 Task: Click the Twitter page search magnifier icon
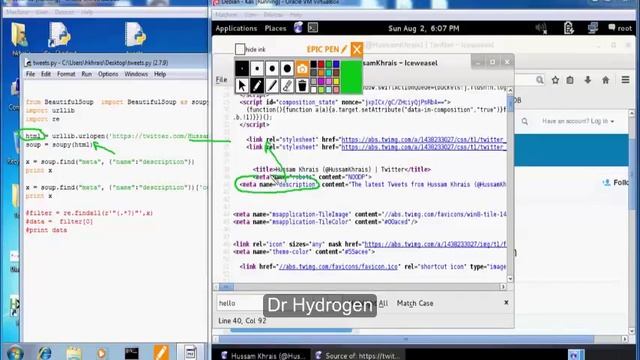tap(524, 121)
